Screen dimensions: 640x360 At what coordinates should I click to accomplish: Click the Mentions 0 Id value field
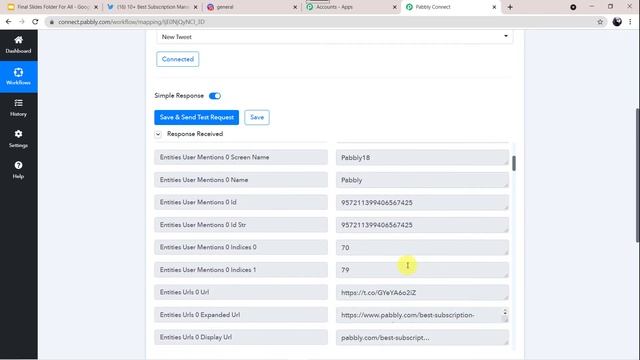pyautogui.click(x=422, y=202)
